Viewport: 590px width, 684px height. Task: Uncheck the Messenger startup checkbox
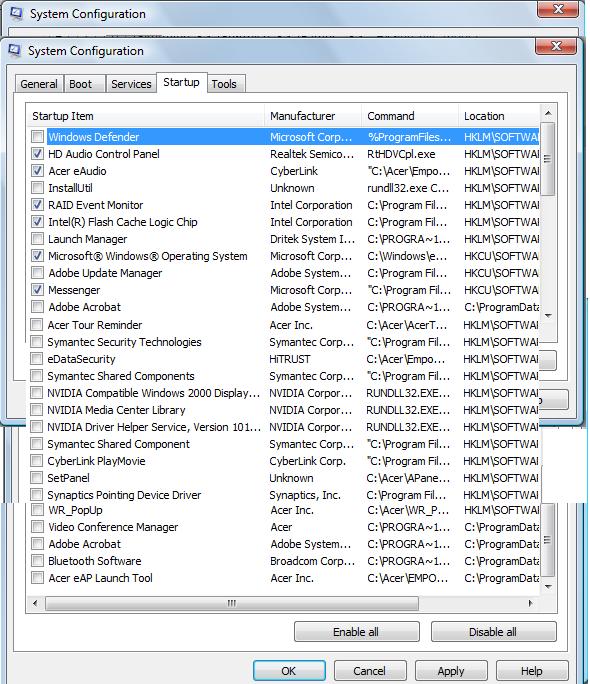38,290
